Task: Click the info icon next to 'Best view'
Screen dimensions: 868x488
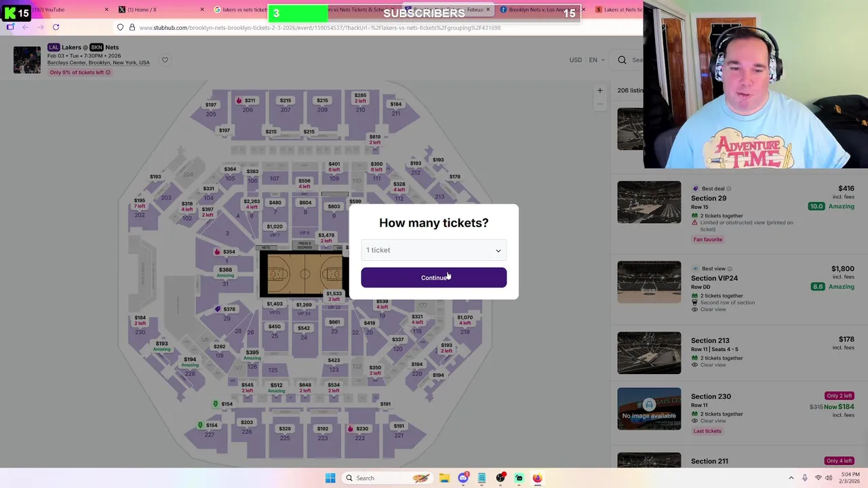Action: [x=730, y=268]
